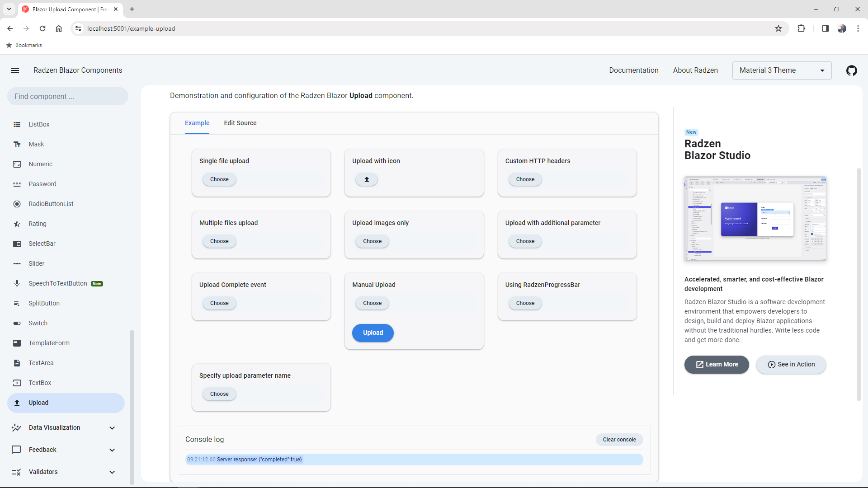Click the SelectBar sidebar icon

pos(17,244)
